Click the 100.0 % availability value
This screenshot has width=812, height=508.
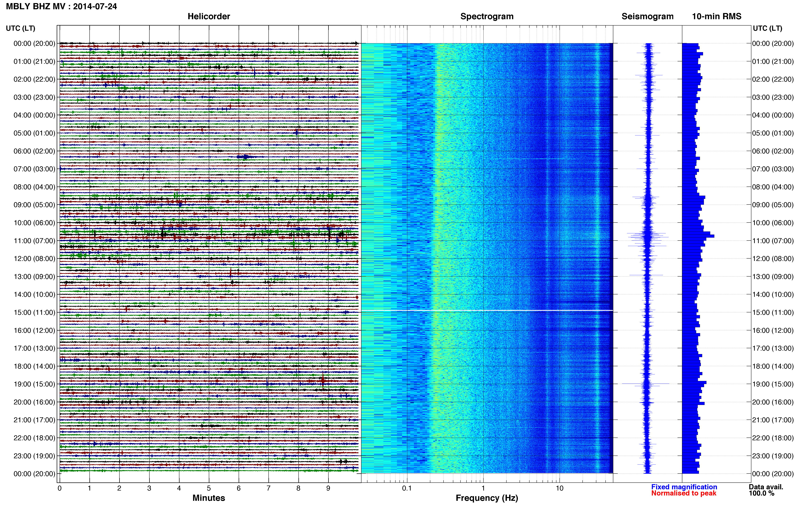(762, 493)
